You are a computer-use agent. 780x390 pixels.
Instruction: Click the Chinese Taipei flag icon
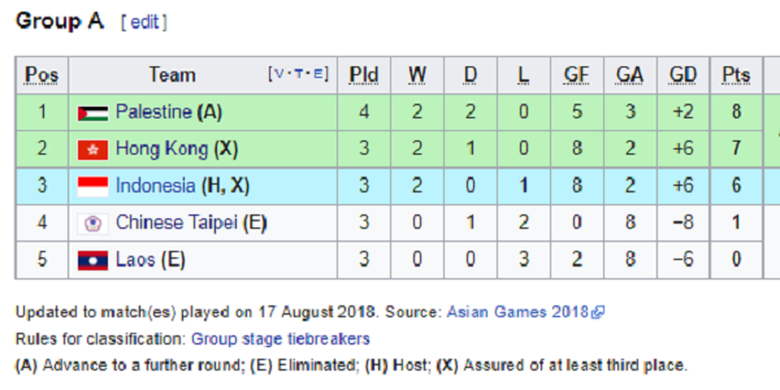93,223
